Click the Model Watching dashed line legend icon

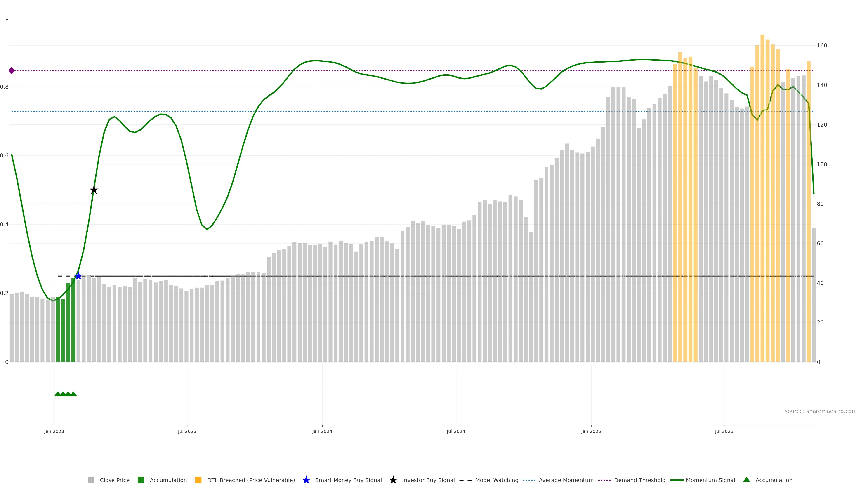[465, 480]
